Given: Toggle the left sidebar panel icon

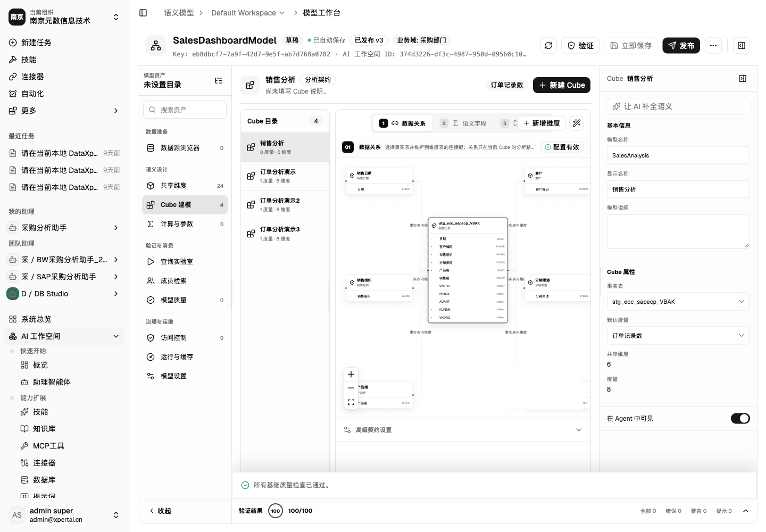Looking at the screenshot, I should 143,13.
